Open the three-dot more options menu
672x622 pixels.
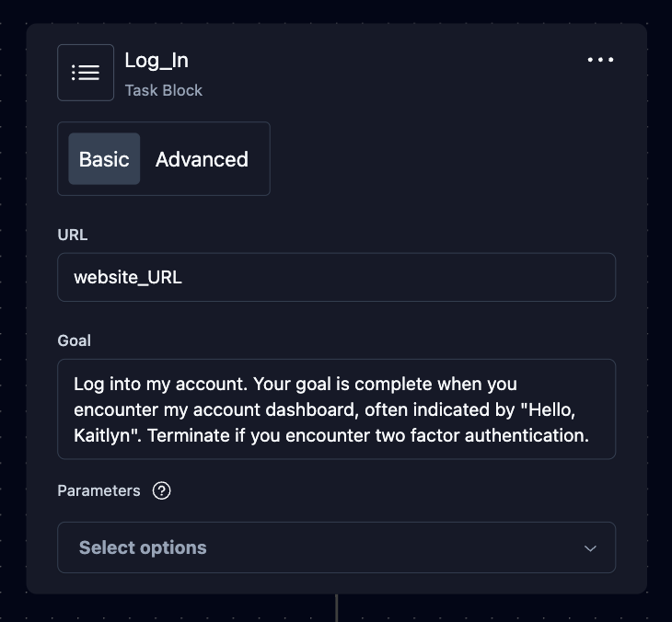point(600,61)
